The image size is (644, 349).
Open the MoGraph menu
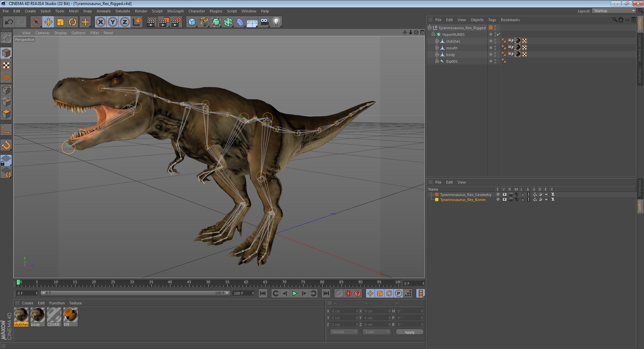(175, 11)
